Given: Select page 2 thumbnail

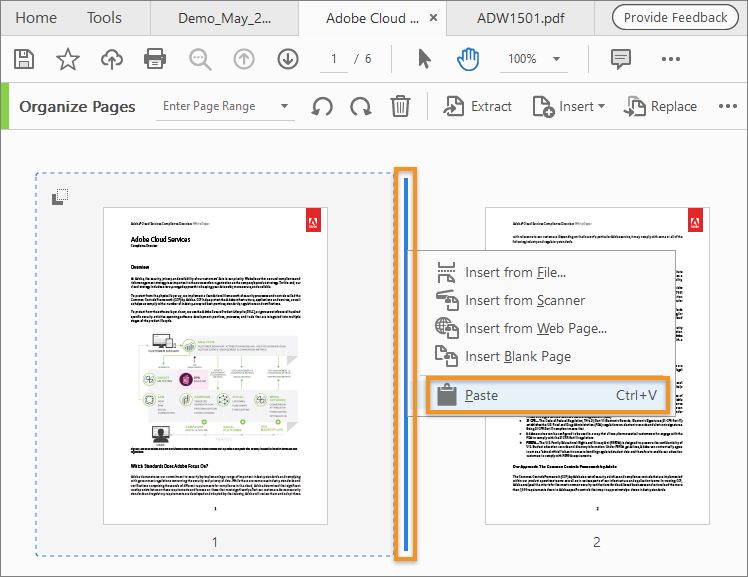Looking at the screenshot, I should [597, 366].
